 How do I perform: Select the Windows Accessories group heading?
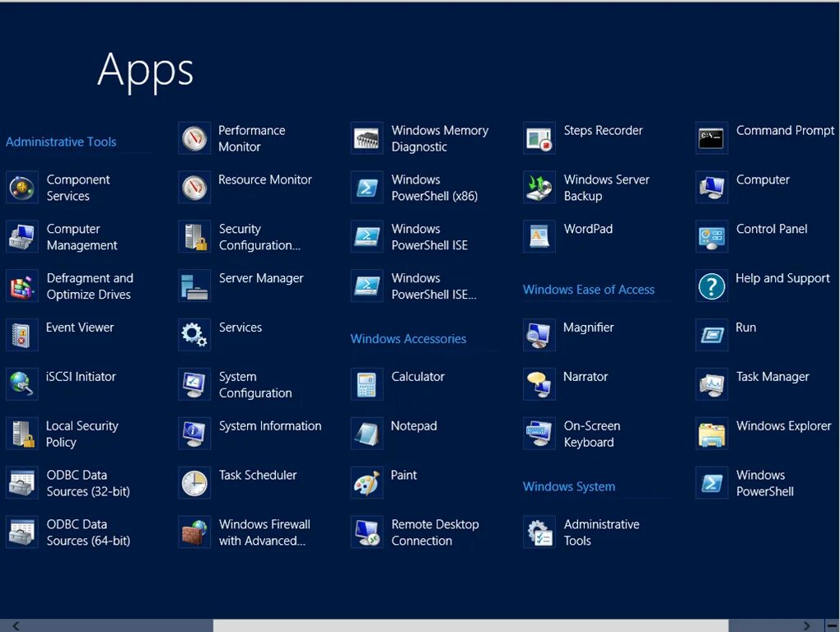pos(408,339)
